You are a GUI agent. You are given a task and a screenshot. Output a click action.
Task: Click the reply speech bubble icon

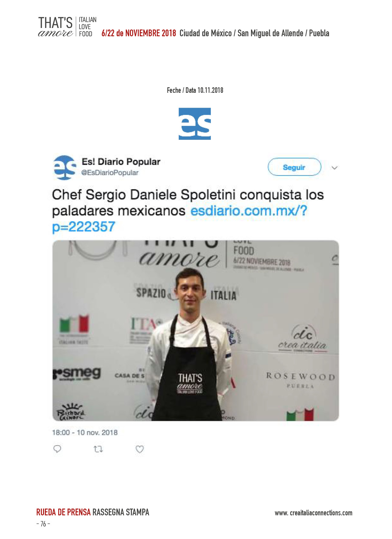point(57,449)
